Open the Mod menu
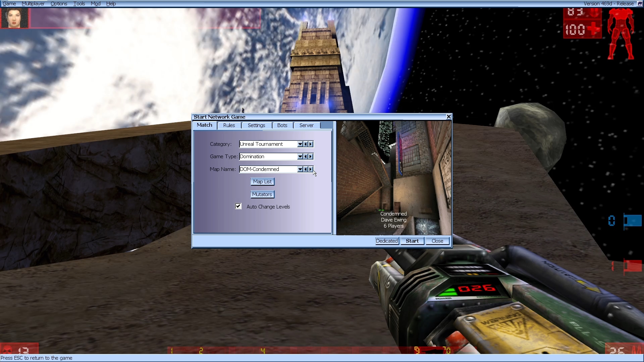This screenshot has width=644, height=362. click(96, 4)
